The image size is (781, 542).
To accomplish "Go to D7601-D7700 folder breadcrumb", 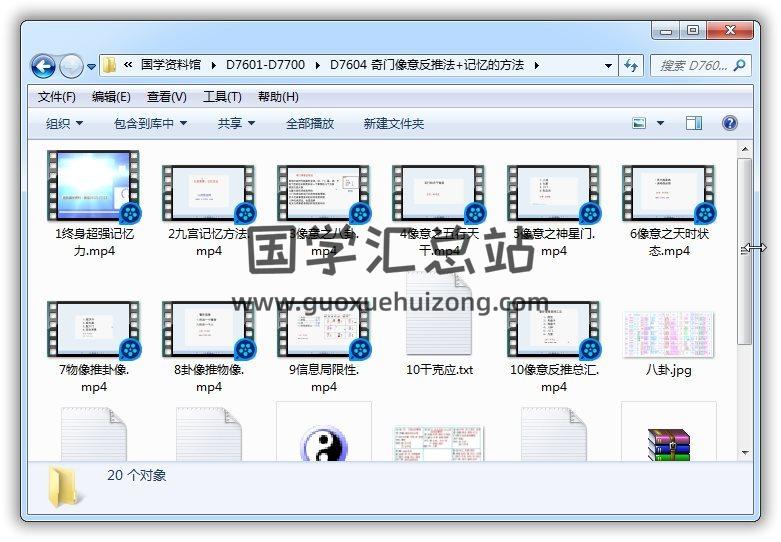I will click(x=265, y=65).
